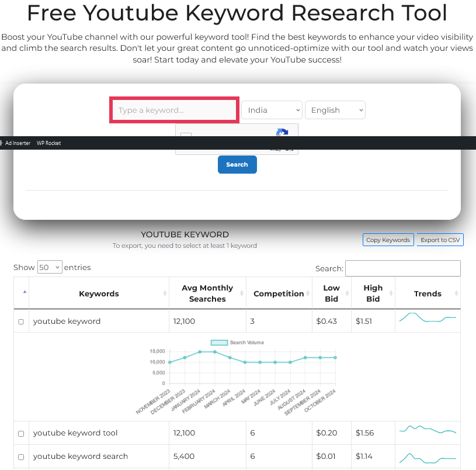The height and width of the screenshot is (470, 476).
Task: Click the January 2024 chart data point
Action: [x=200, y=352]
